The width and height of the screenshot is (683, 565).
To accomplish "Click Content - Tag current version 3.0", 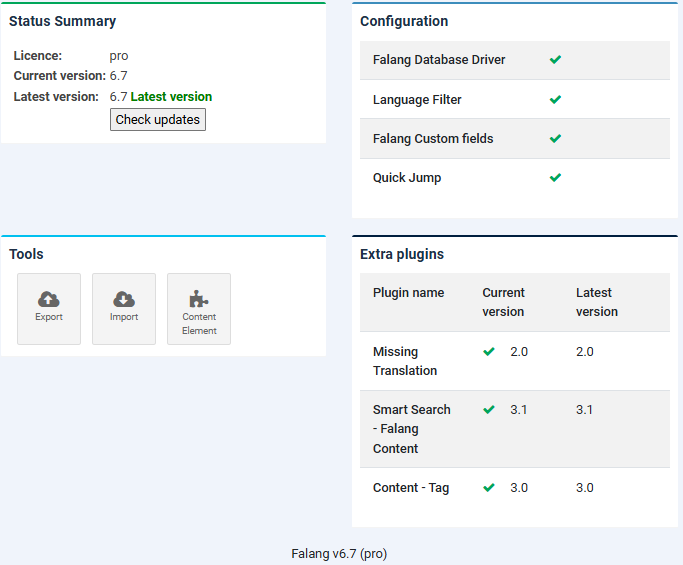I will (x=519, y=487).
